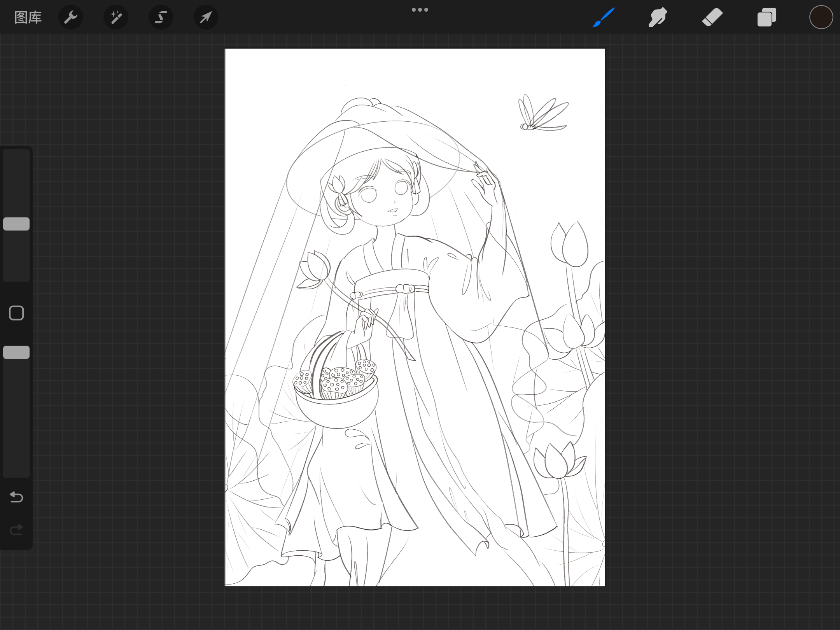Open the Adjustments magic wand menu
Image resolution: width=840 pixels, height=630 pixels.
[116, 17]
